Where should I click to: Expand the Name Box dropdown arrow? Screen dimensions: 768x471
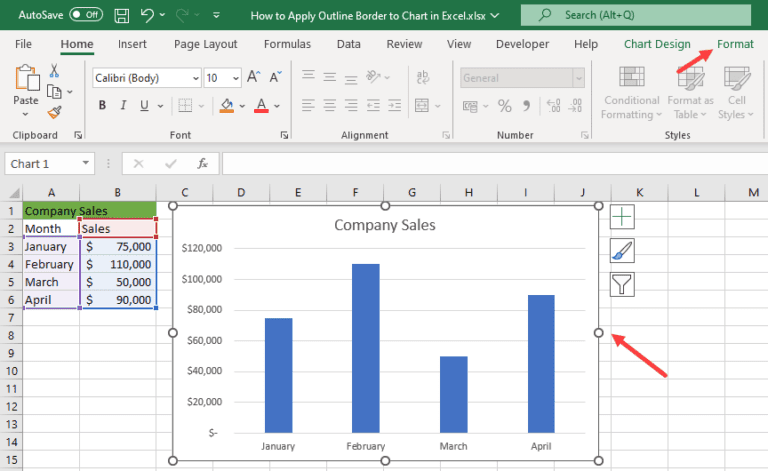point(86,163)
